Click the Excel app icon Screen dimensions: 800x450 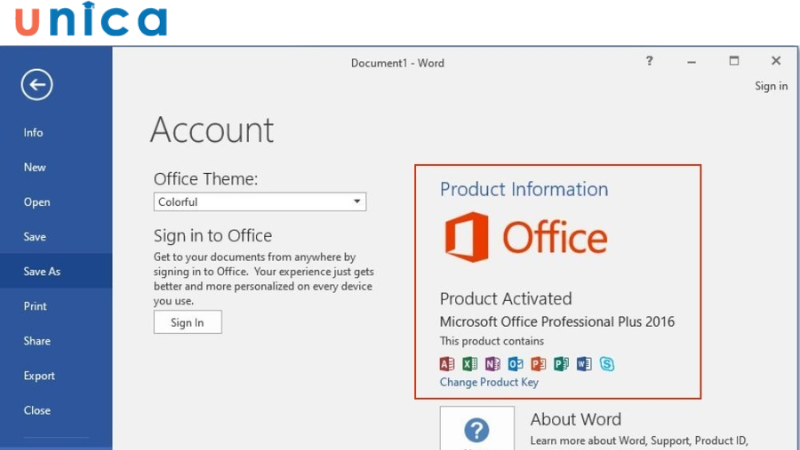(470, 364)
